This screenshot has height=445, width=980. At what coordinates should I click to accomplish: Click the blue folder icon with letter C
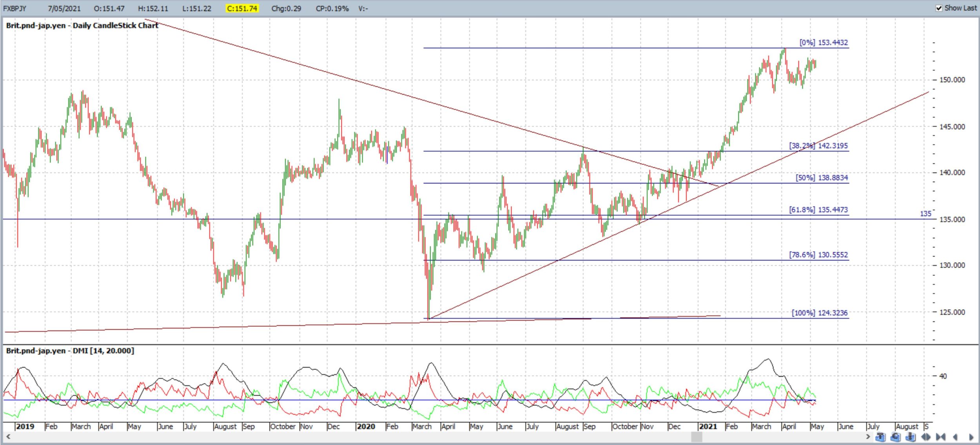896,437
